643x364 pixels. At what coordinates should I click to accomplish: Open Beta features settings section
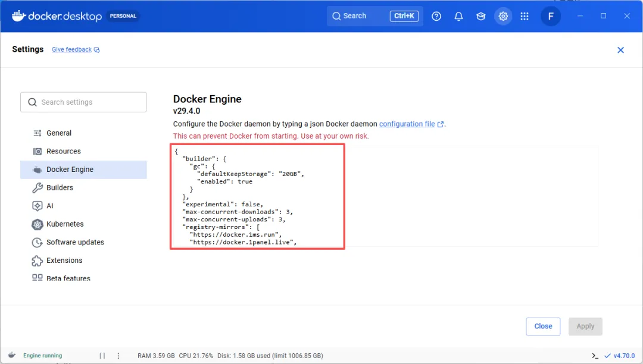point(83,278)
